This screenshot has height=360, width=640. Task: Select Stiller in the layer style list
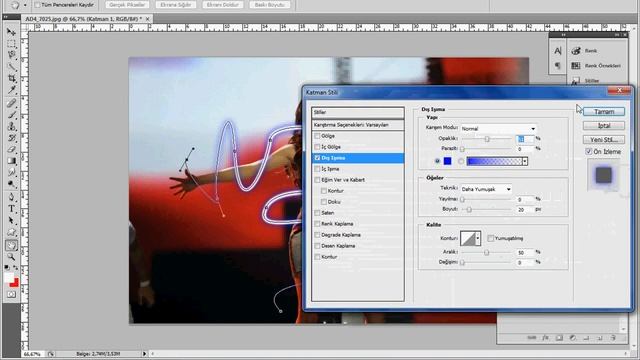[358, 112]
